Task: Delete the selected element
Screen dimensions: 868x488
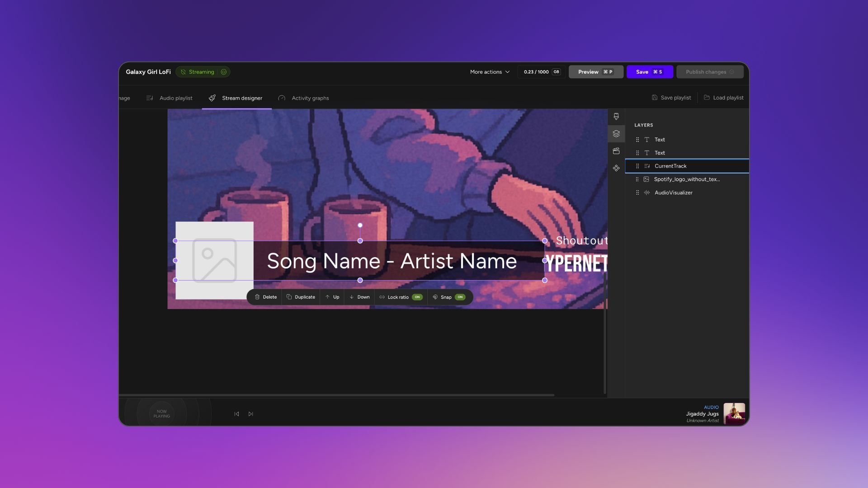Action: coord(266,297)
